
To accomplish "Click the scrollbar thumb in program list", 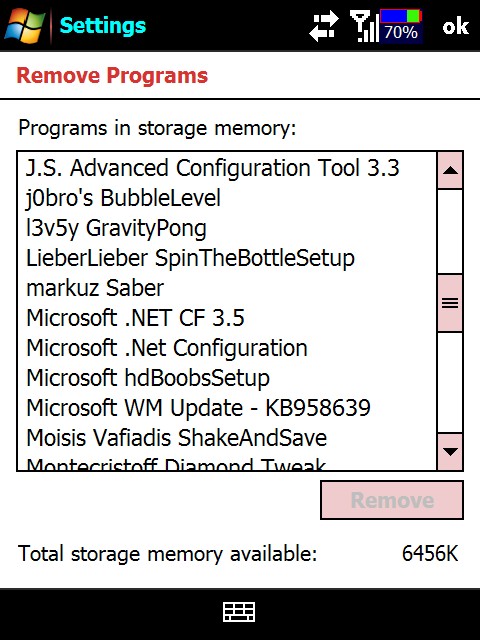I will [x=450, y=303].
